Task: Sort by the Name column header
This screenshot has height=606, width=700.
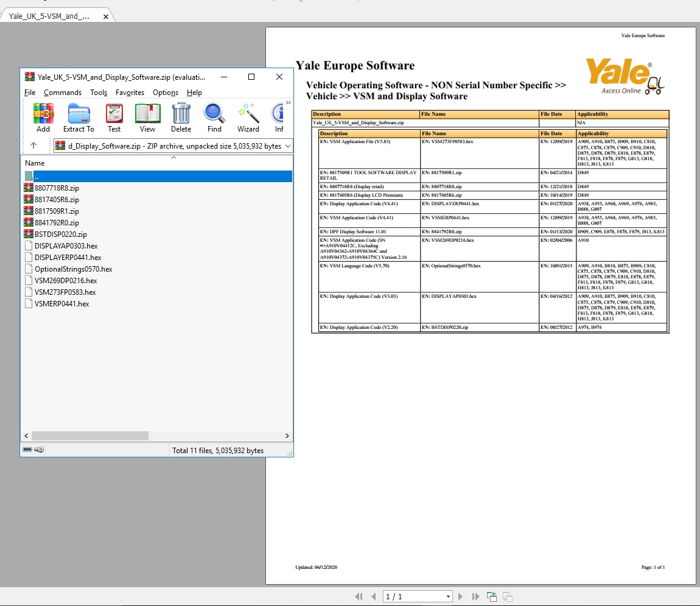Action: [x=35, y=163]
